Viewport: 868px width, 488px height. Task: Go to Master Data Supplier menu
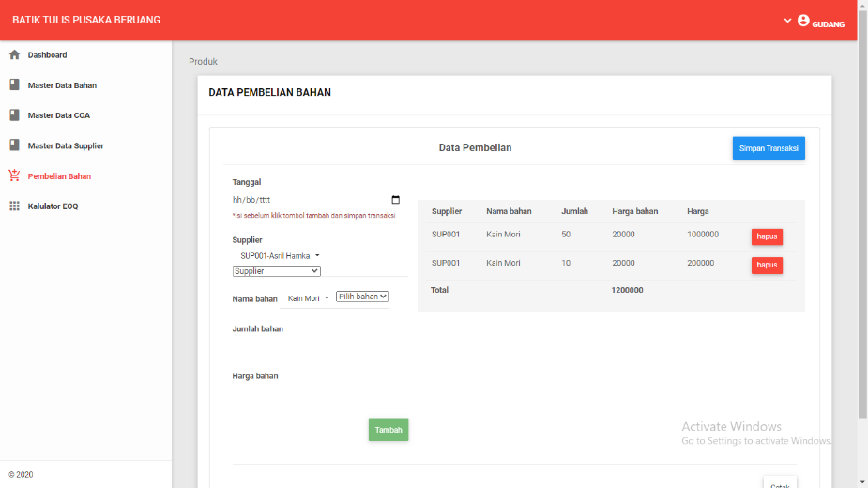coord(66,145)
